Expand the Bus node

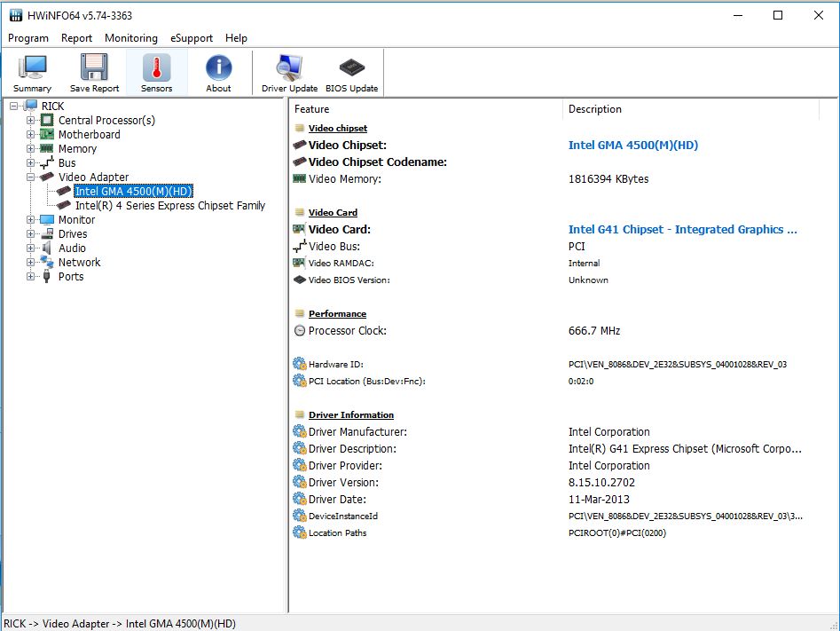click(x=30, y=163)
